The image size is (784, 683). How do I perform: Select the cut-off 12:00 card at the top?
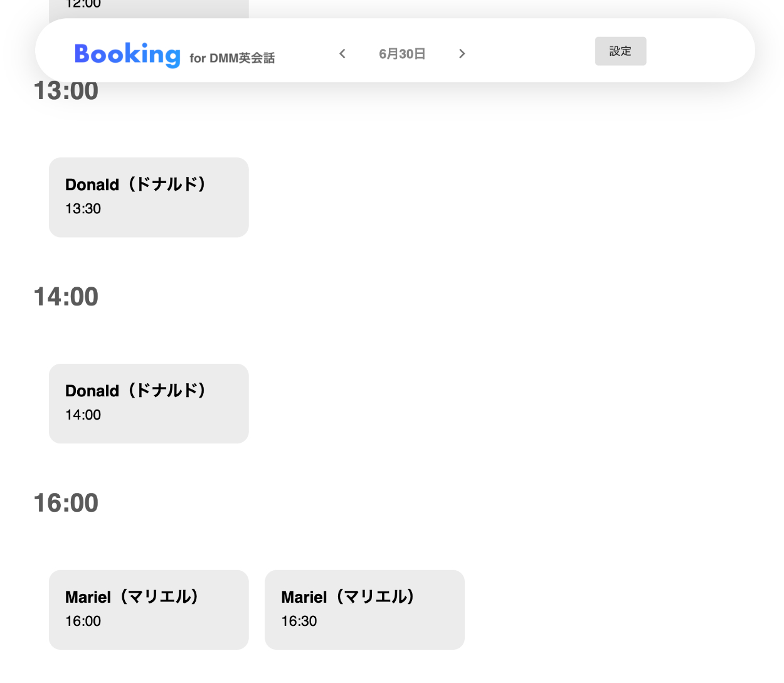pyautogui.click(x=149, y=8)
